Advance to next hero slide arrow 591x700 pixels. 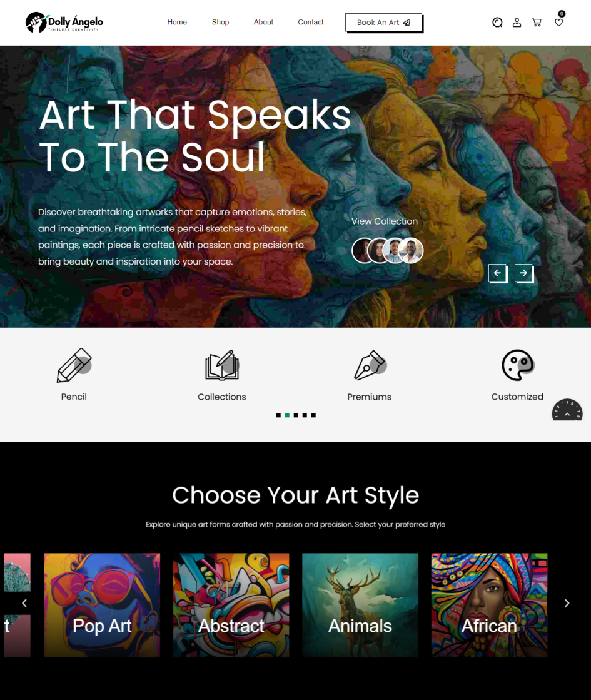click(x=523, y=273)
